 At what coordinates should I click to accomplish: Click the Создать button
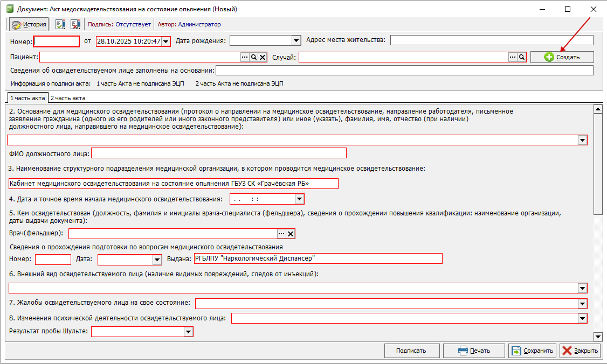click(562, 57)
